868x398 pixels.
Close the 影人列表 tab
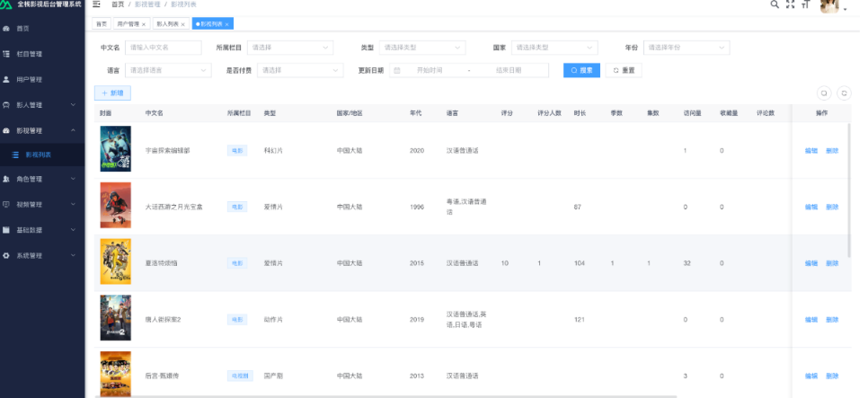(182, 24)
